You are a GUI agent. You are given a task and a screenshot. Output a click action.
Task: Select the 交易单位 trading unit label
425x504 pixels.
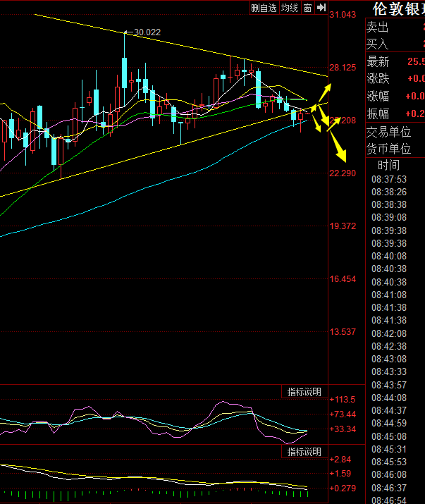point(388,132)
